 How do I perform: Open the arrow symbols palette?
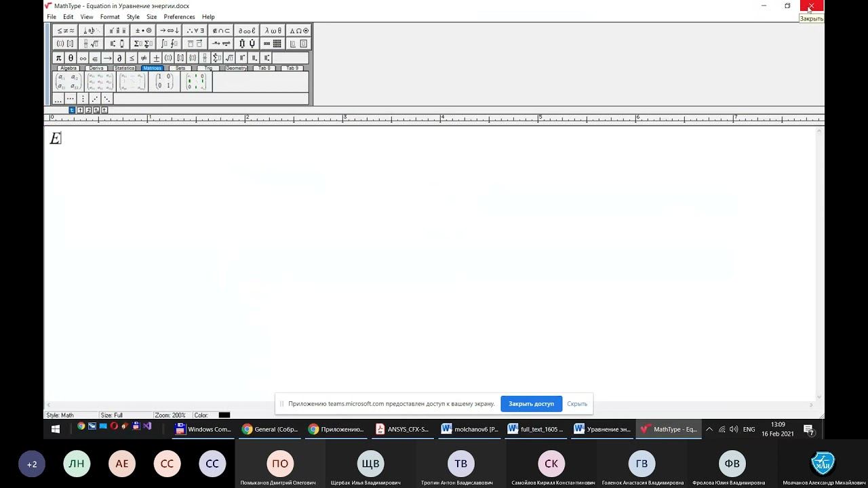point(169,30)
